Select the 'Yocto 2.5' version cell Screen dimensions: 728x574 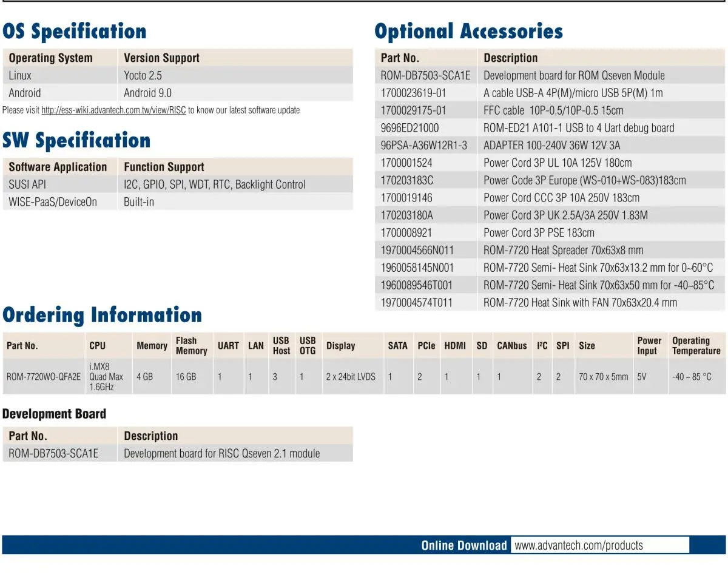point(143,75)
